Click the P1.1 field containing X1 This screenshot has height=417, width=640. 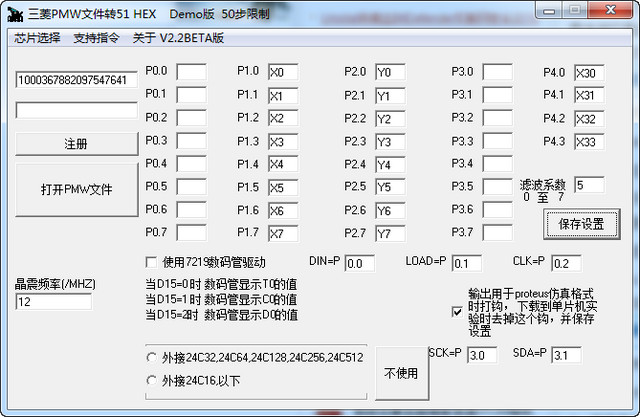pyautogui.click(x=283, y=95)
